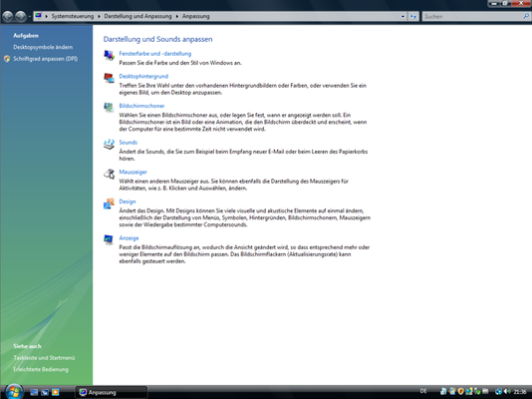Expand the arrow before Systemsteuerung breadcrumb
This screenshot has width=532, height=399.
coord(47,16)
